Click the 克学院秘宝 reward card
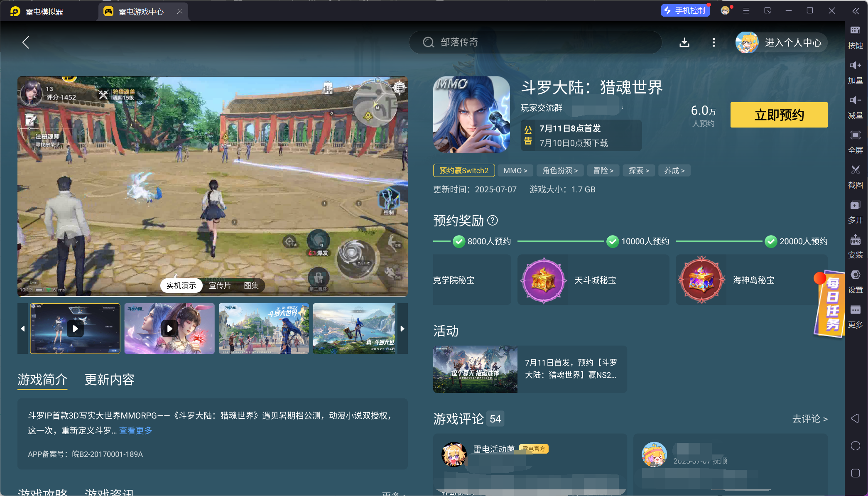The image size is (868, 496). [472, 280]
